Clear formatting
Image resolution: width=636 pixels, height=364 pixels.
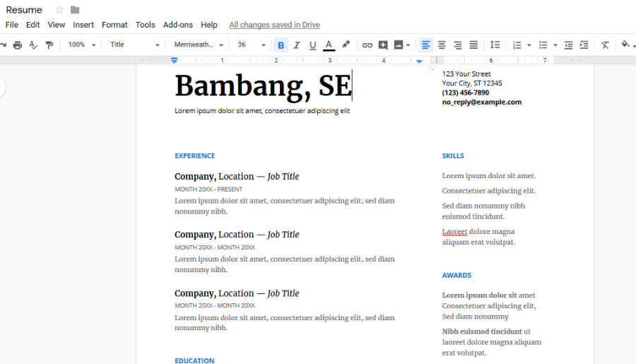(x=605, y=45)
